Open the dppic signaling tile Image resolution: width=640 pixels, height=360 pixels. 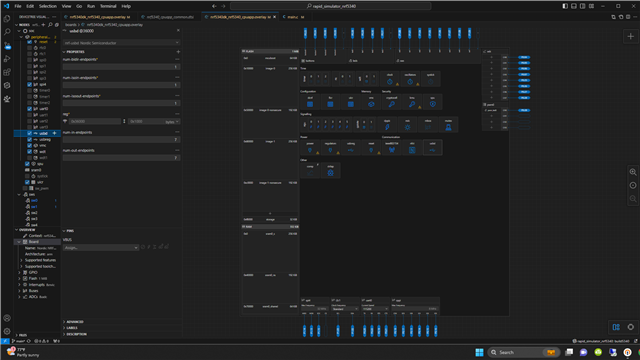point(387,125)
